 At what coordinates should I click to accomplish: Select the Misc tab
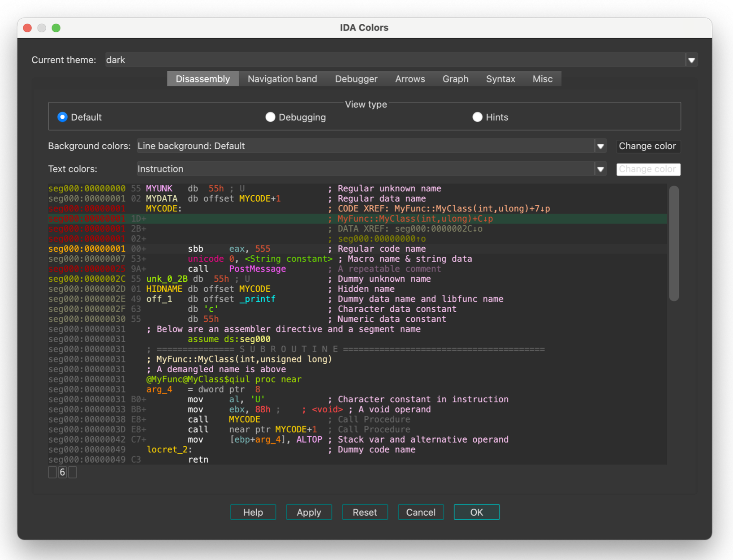pos(542,79)
